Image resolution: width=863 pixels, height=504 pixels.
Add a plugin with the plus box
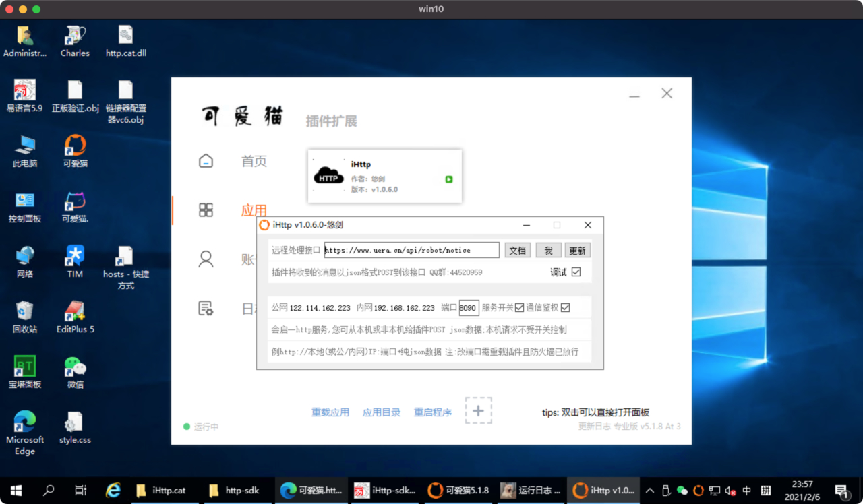point(478,410)
